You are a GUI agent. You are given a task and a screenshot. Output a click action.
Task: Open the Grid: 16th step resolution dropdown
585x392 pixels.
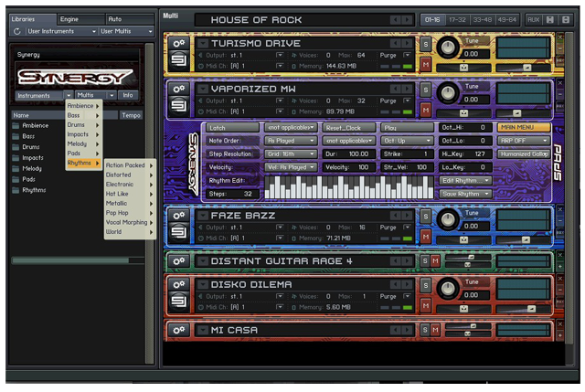(291, 154)
